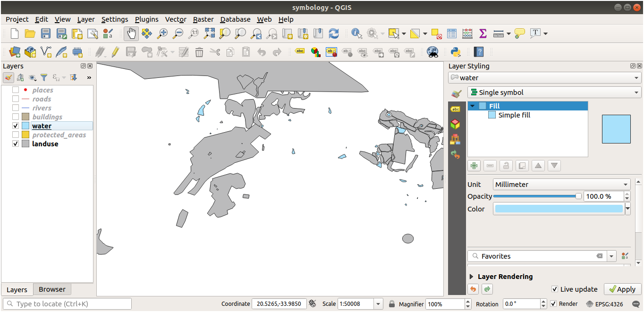Open the Python Console icon
Screen dimensions: 644x312
click(456, 52)
